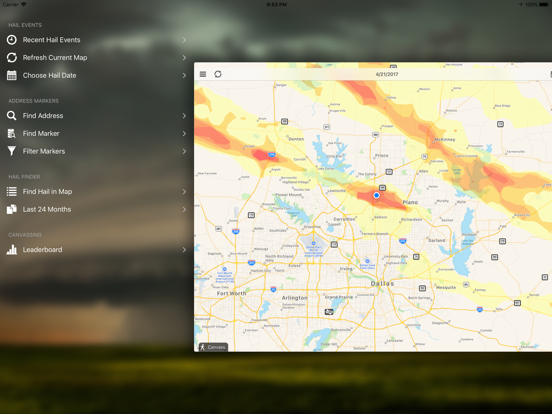
Task: Expand Leaderboard chevron
Action: [184, 250]
